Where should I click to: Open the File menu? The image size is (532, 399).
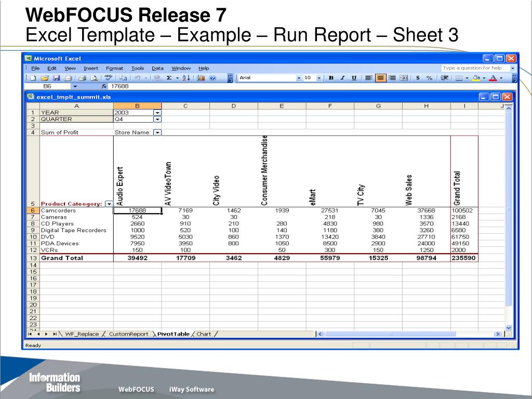[x=35, y=68]
